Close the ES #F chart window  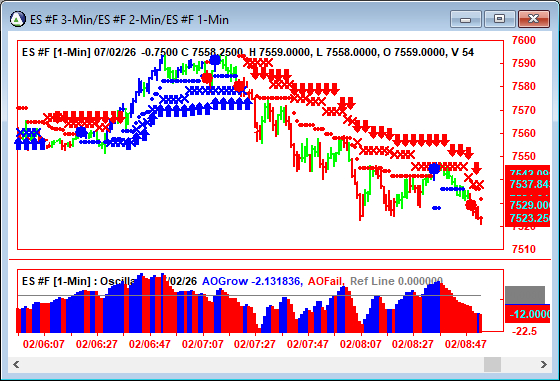(533, 19)
